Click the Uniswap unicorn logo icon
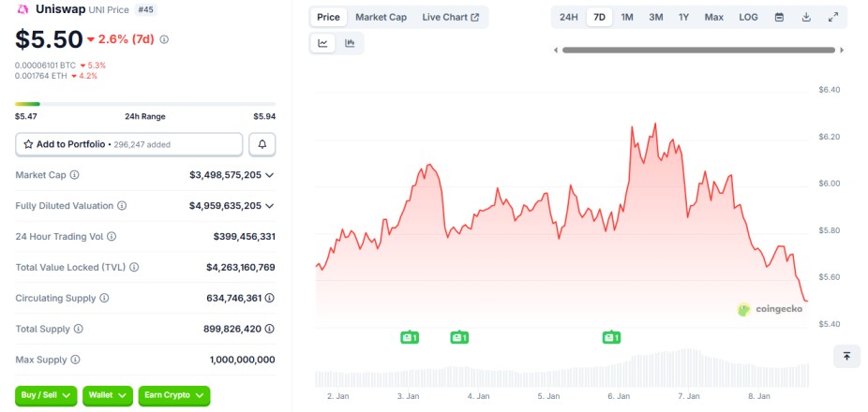This screenshot has width=868, height=412. click(x=22, y=9)
